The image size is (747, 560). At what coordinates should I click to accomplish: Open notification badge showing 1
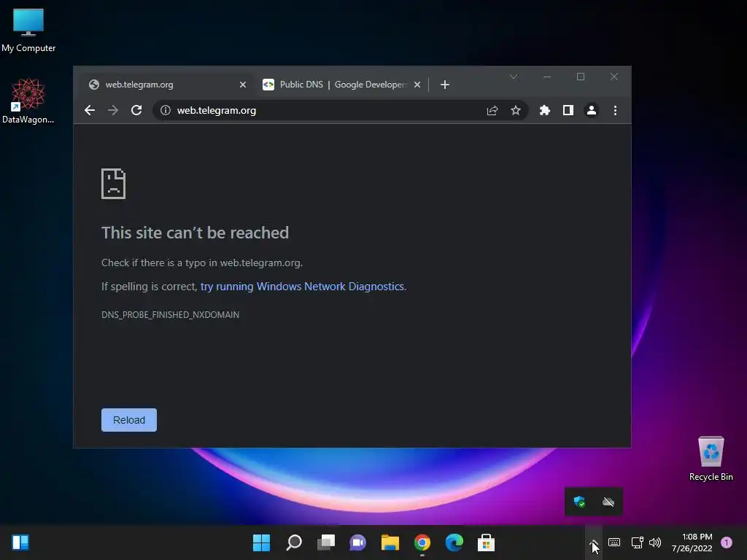click(x=727, y=542)
